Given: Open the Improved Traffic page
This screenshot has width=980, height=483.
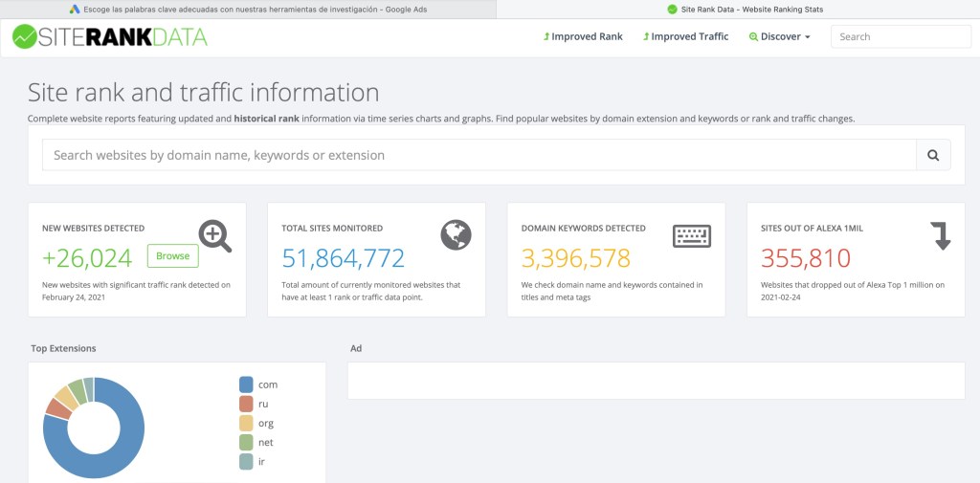Looking at the screenshot, I should [685, 37].
